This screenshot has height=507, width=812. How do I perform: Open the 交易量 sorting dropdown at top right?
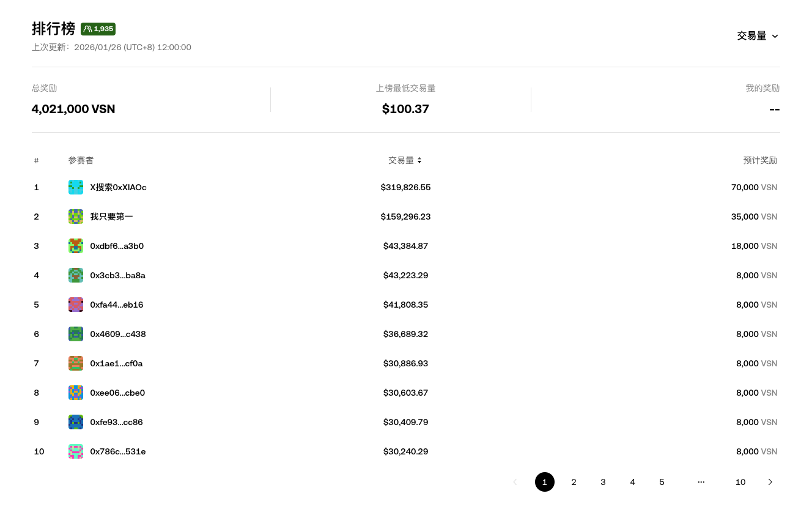coord(757,35)
